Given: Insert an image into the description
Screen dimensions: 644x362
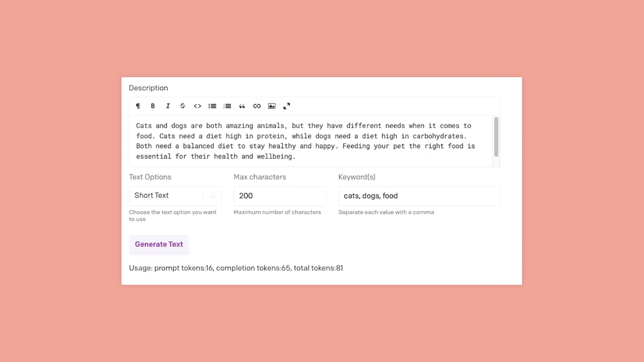Looking at the screenshot, I should coord(272,106).
